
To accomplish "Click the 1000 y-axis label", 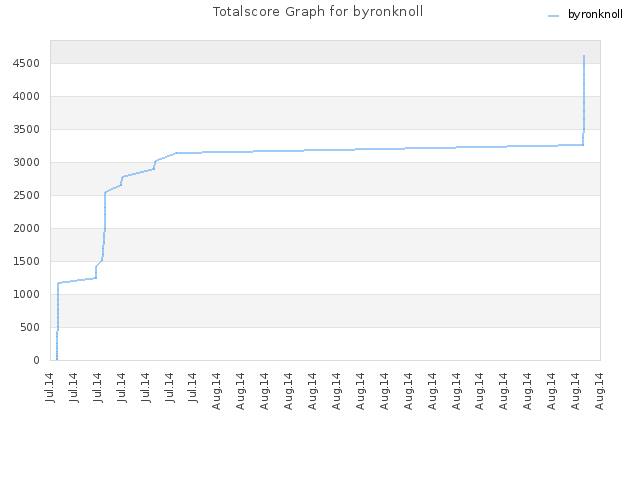I will click(x=26, y=294).
